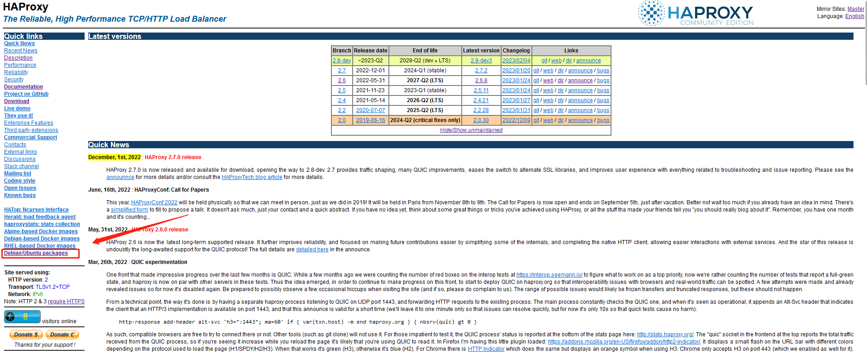Open Coding style link
Viewport: 868px width, 353px height.
pos(19,181)
